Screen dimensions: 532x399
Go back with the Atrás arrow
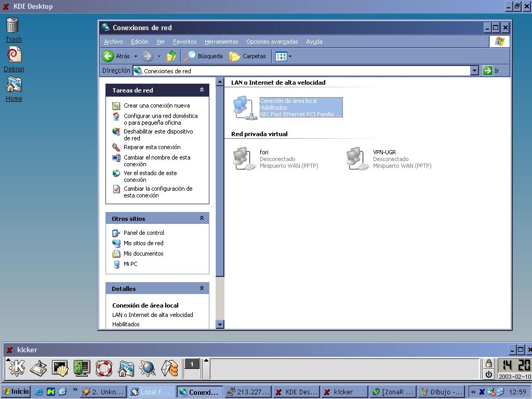point(116,56)
